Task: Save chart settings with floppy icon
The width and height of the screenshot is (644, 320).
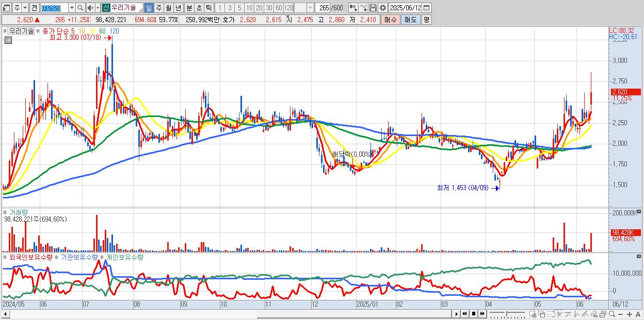Action: point(373,8)
